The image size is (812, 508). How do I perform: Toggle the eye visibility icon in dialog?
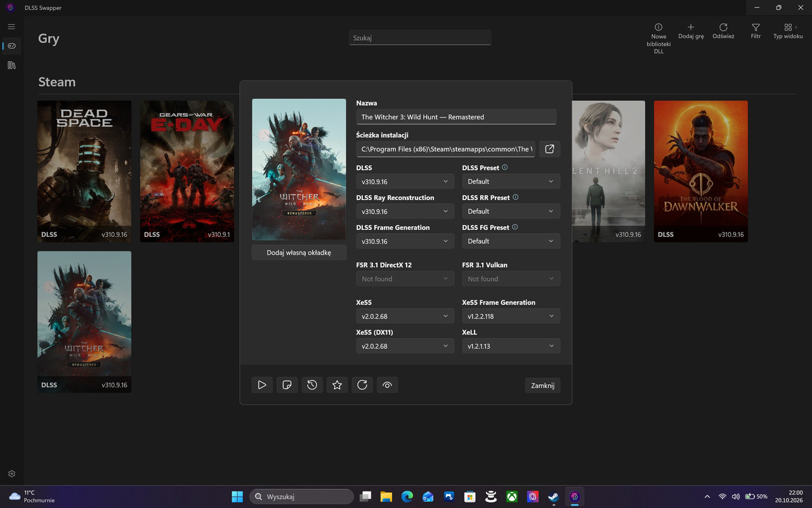tap(387, 385)
